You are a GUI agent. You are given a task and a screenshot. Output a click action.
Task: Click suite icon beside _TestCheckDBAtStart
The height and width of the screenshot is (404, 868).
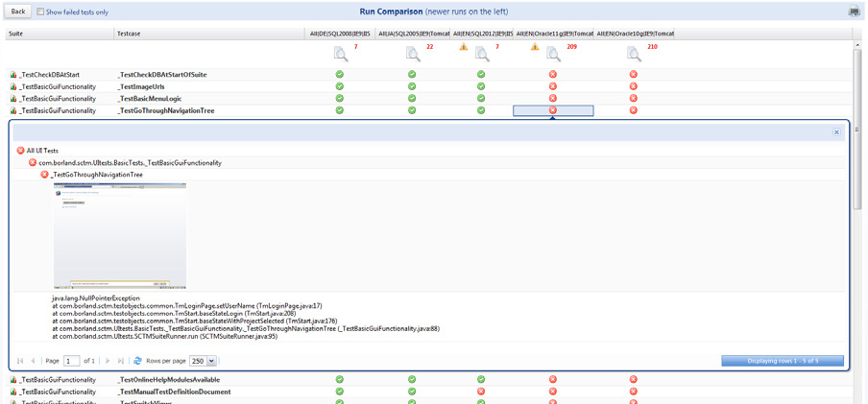point(12,75)
